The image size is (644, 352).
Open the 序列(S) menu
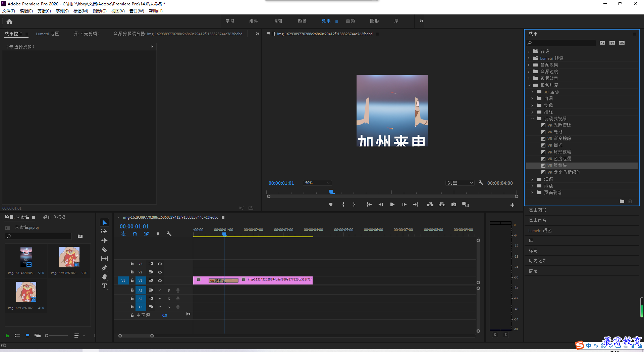62,11
